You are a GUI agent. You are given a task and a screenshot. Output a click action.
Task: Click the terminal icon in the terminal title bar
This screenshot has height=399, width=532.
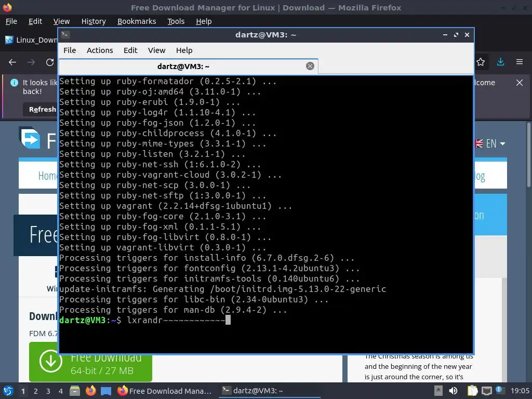[x=65, y=35]
